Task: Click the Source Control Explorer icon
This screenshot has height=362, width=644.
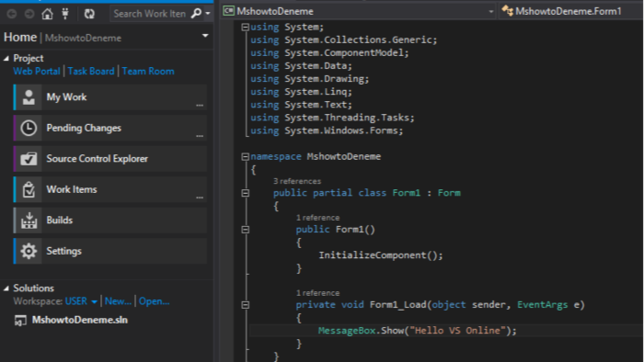Action: point(29,159)
